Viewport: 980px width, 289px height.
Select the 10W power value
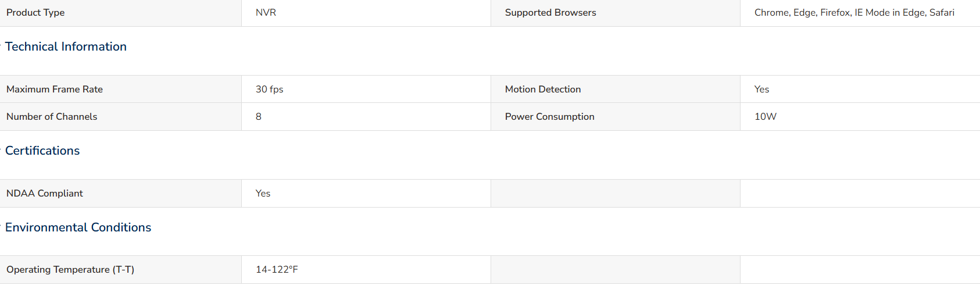click(x=860, y=116)
